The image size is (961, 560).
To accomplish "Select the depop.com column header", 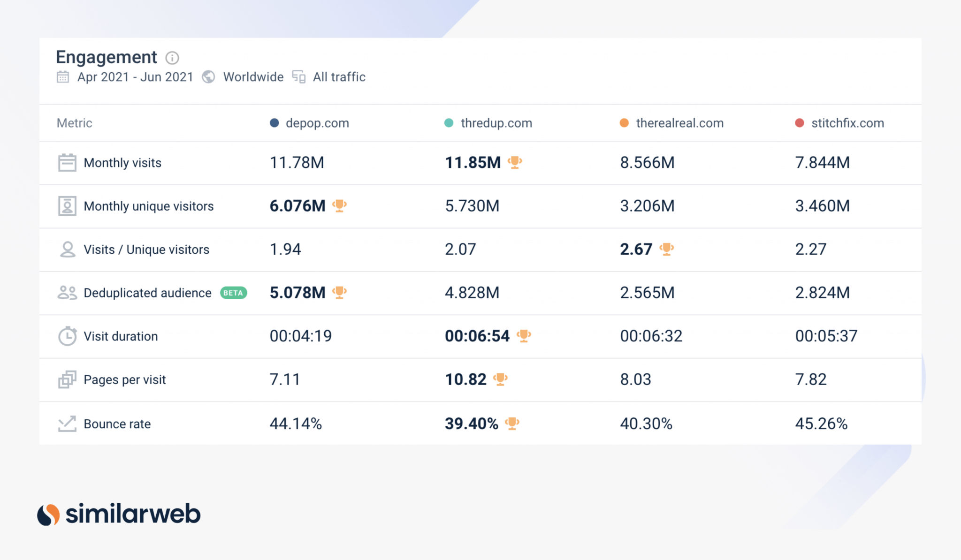I will tap(317, 123).
